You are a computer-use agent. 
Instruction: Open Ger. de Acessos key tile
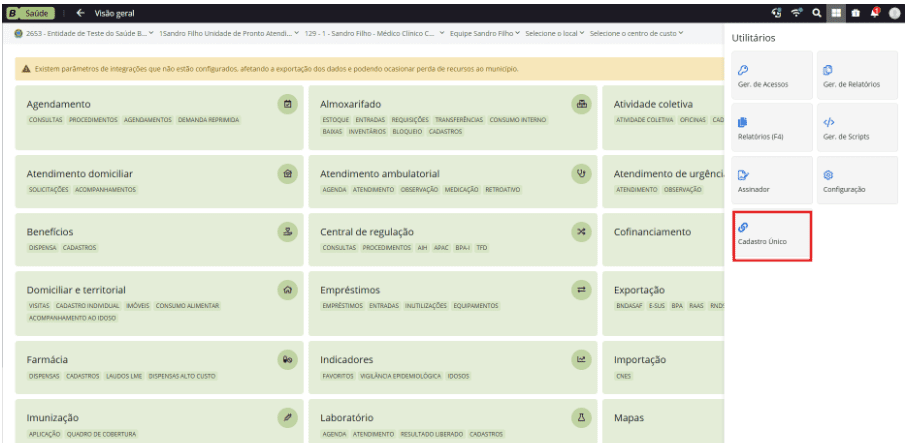pos(772,75)
